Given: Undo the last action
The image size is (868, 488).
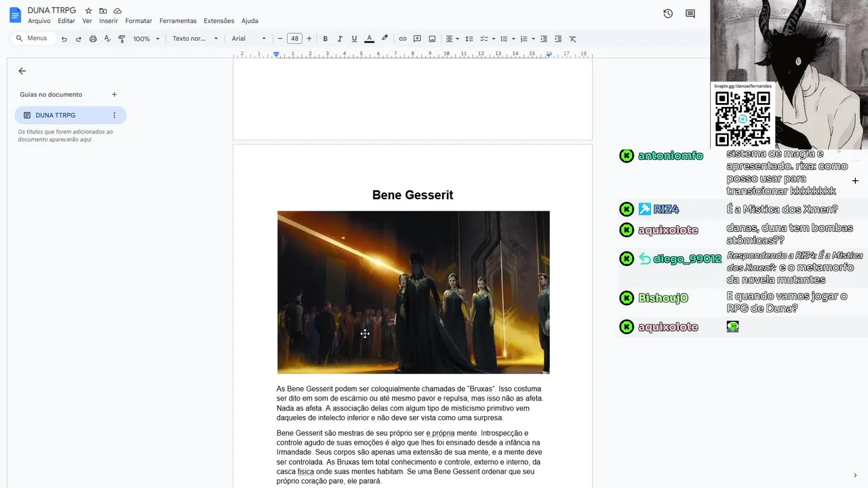Looking at the screenshot, I should coord(64,39).
